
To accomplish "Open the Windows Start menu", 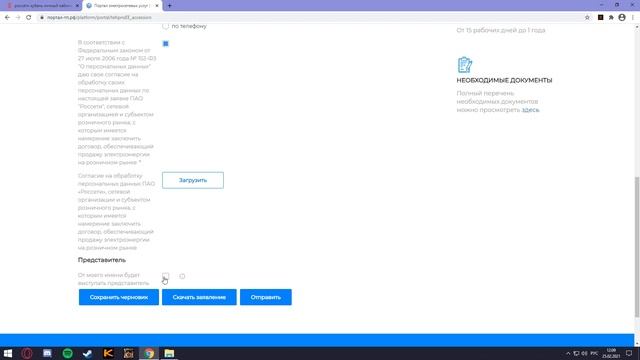I will coord(8,353).
